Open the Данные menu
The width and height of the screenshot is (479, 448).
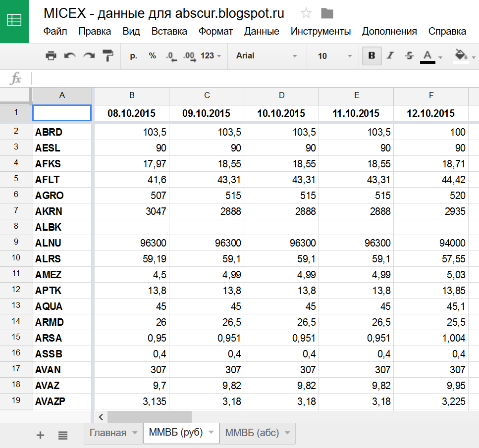click(x=262, y=32)
